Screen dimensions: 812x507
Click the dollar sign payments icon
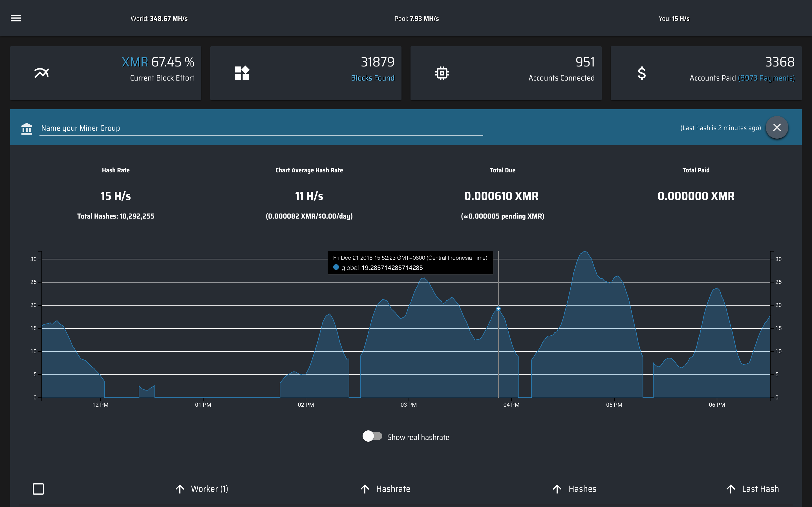(641, 73)
